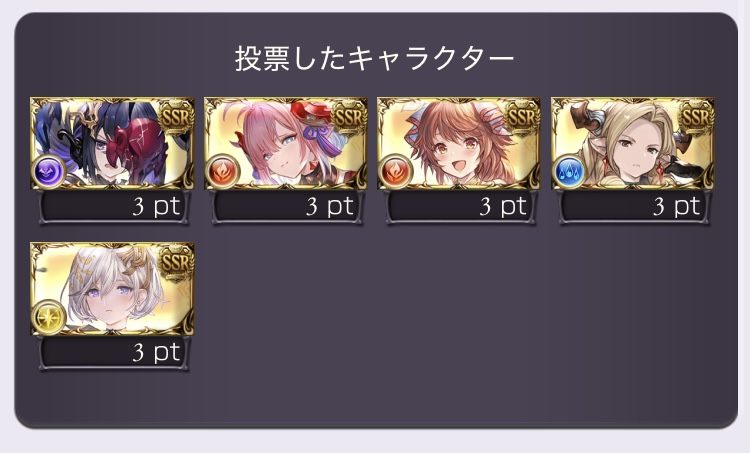
Task: Click the water element icon on blonde character
Action: (570, 171)
